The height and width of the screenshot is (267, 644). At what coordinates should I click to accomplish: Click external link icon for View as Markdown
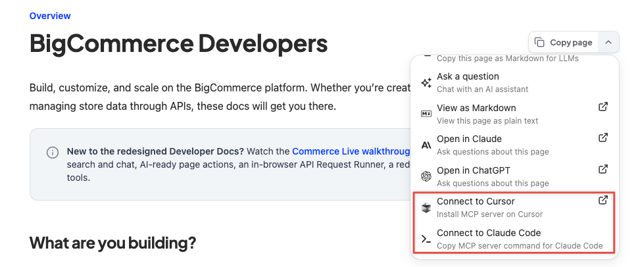[603, 107]
